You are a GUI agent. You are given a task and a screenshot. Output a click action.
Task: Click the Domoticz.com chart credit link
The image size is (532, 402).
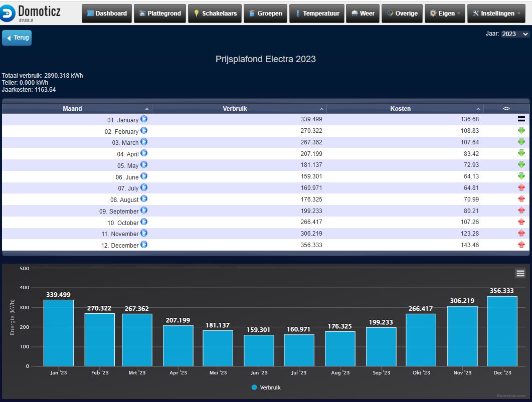tap(511, 395)
